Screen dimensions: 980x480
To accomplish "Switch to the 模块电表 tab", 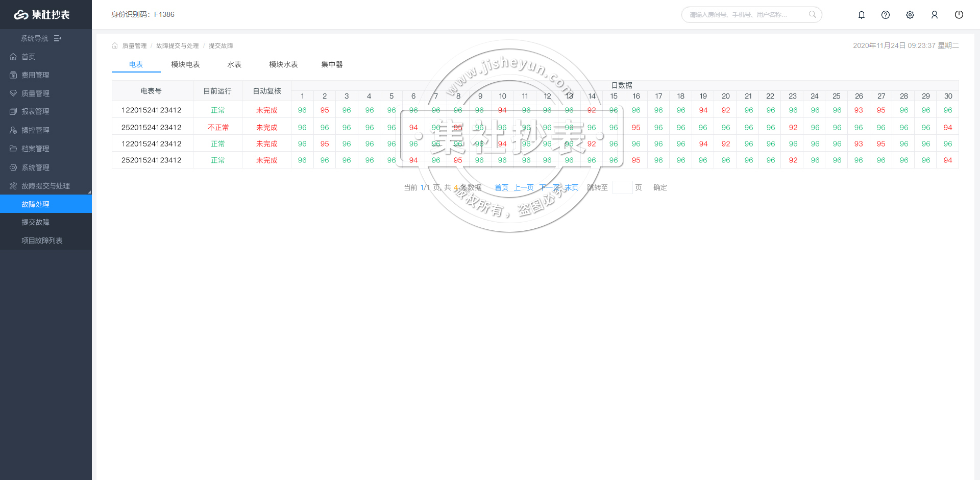I will (185, 64).
